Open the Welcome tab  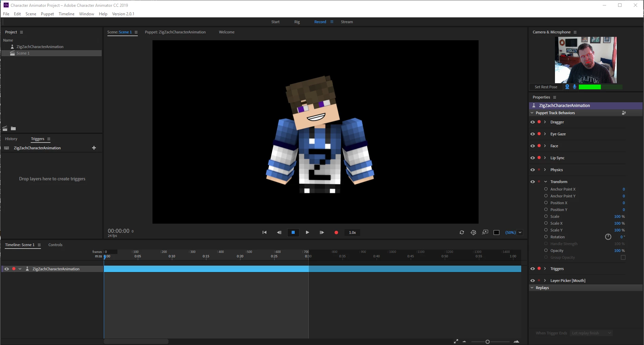tap(226, 32)
